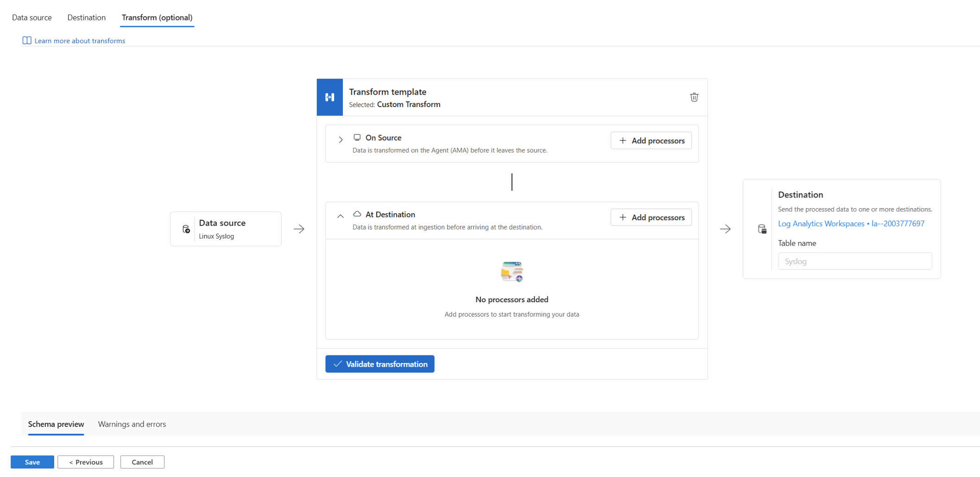Click Add processors to start transforming hint
This screenshot has height=477, width=980.
tap(512, 314)
